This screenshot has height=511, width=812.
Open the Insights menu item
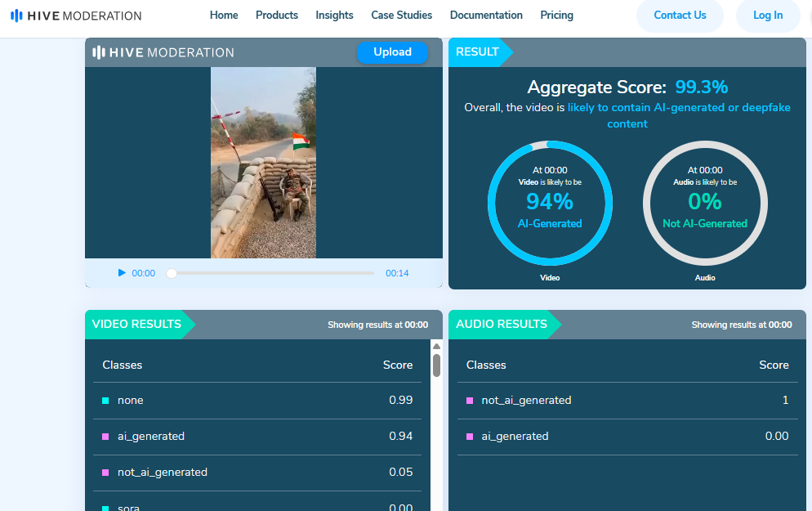[x=334, y=16]
